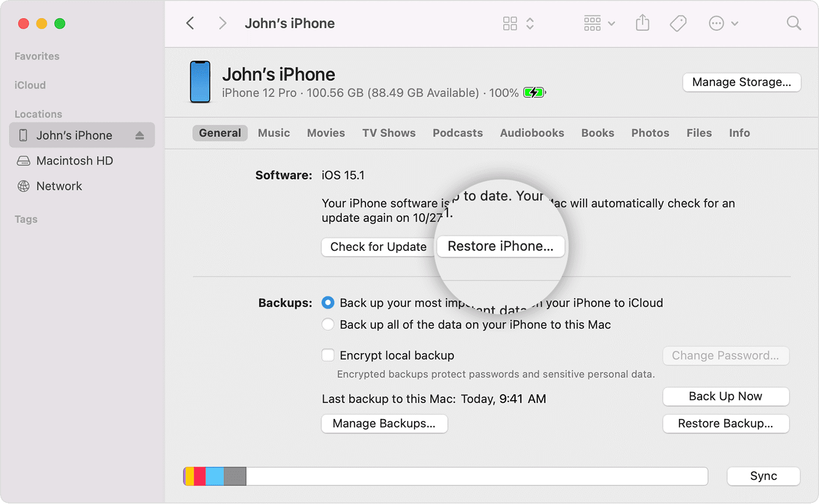Open the General tab
Screen dimensions: 819x504
tap(220, 133)
